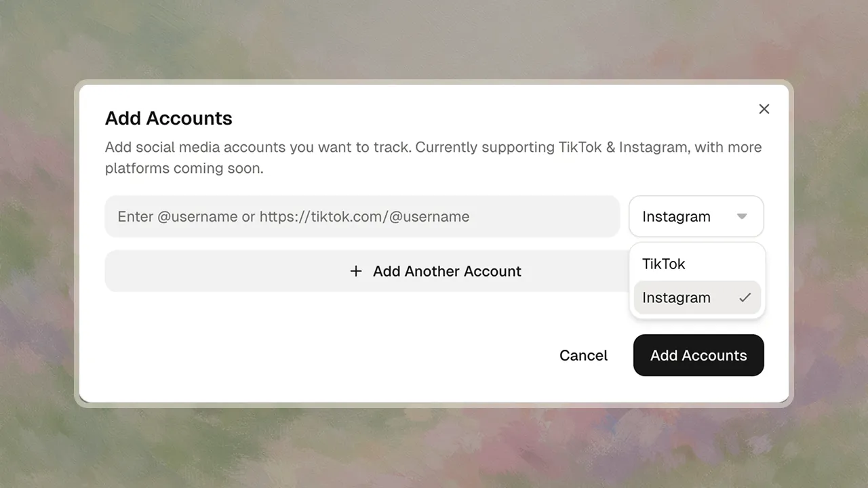This screenshot has width=868, height=488.
Task: Pick the TikTok entry in the open dropdown
Action: point(664,264)
